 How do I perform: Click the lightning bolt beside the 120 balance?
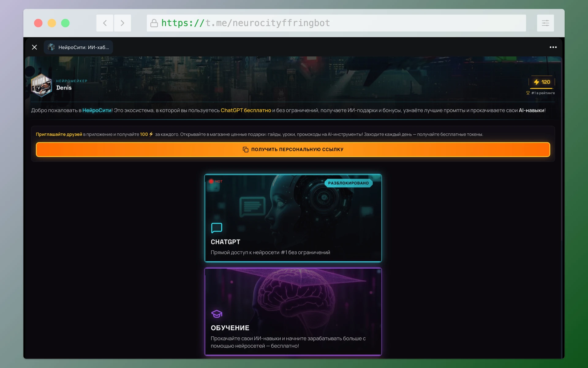tap(537, 82)
